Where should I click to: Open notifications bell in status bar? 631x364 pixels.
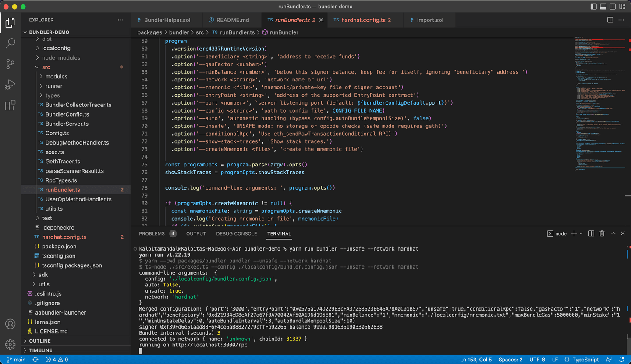pyautogui.click(x=621, y=360)
